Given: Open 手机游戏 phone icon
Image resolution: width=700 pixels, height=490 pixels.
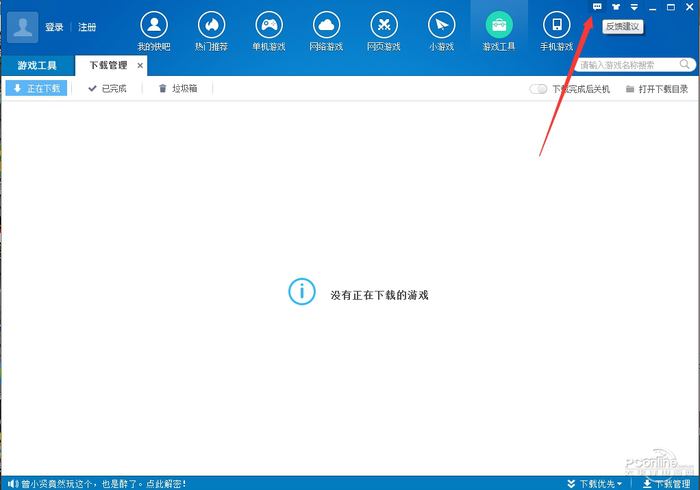Looking at the screenshot, I should click(x=557, y=25).
